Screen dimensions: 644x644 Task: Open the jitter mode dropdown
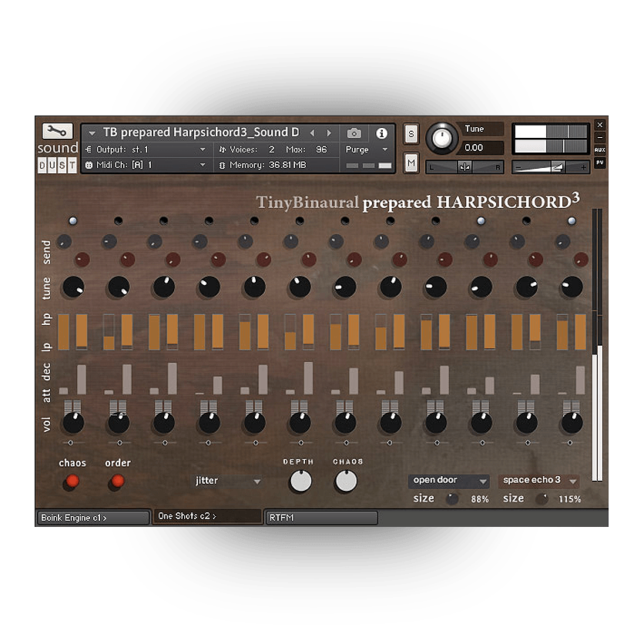(x=227, y=481)
